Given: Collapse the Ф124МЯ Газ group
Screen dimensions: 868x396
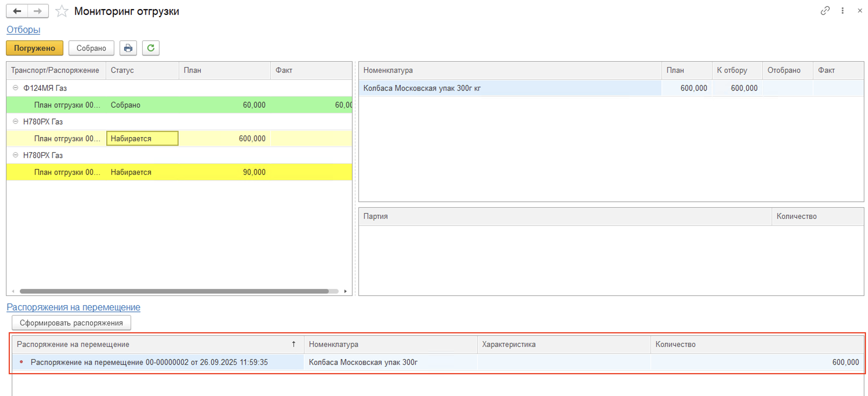Looking at the screenshot, I should pos(15,88).
